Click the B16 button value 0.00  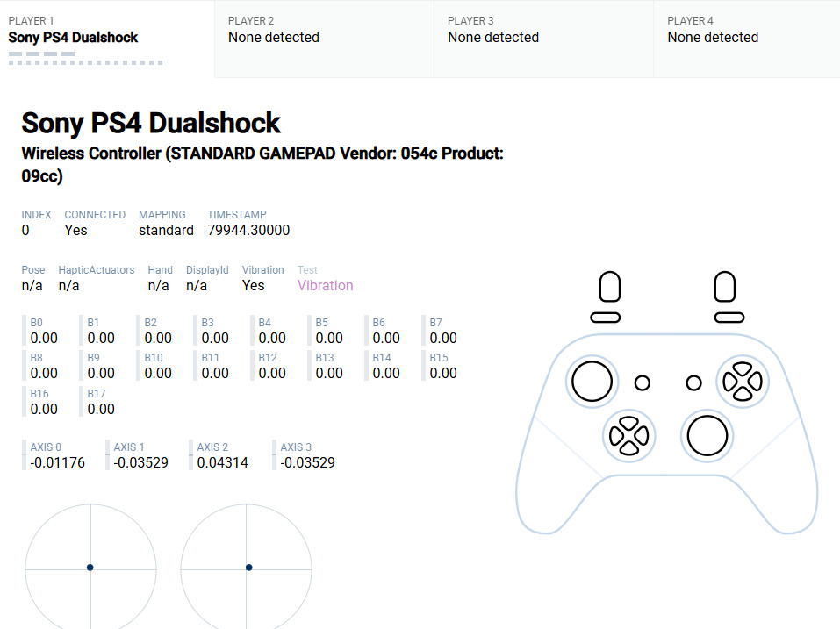tap(44, 409)
